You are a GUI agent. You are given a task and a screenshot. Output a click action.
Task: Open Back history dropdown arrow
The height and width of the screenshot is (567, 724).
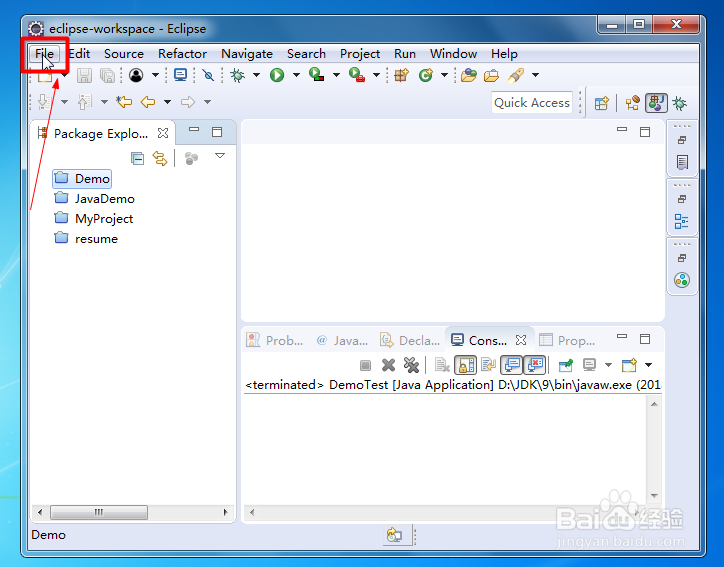coord(167,102)
